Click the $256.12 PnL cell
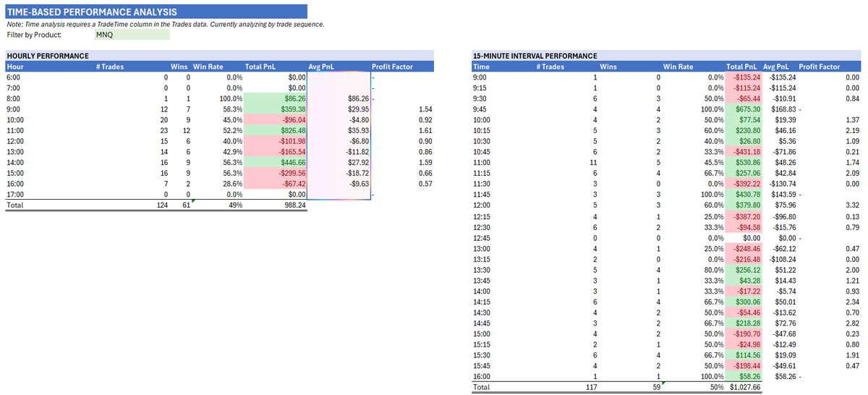The image size is (868, 395). [x=744, y=269]
